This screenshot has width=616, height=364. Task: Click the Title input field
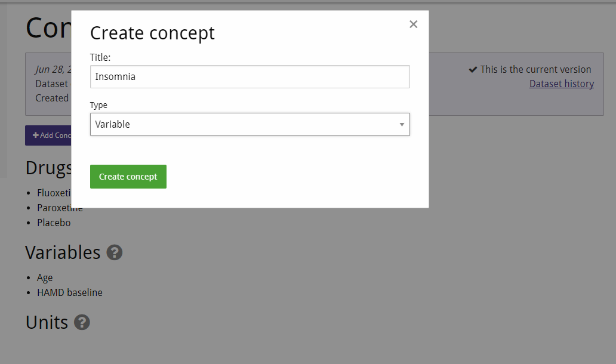click(250, 76)
